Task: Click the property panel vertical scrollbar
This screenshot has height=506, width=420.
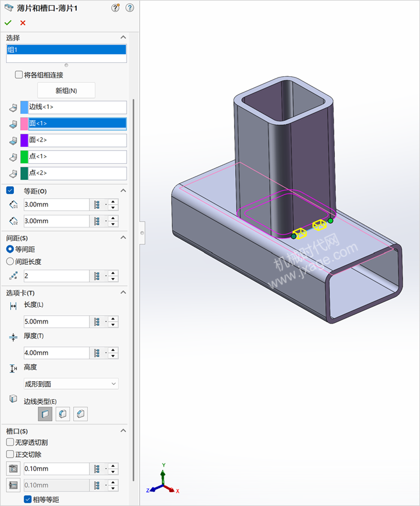Action: click(x=134, y=291)
